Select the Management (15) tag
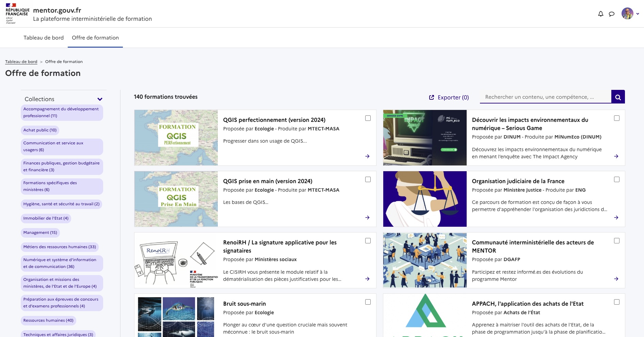The height and width of the screenshot is (337, 644). 40,232
